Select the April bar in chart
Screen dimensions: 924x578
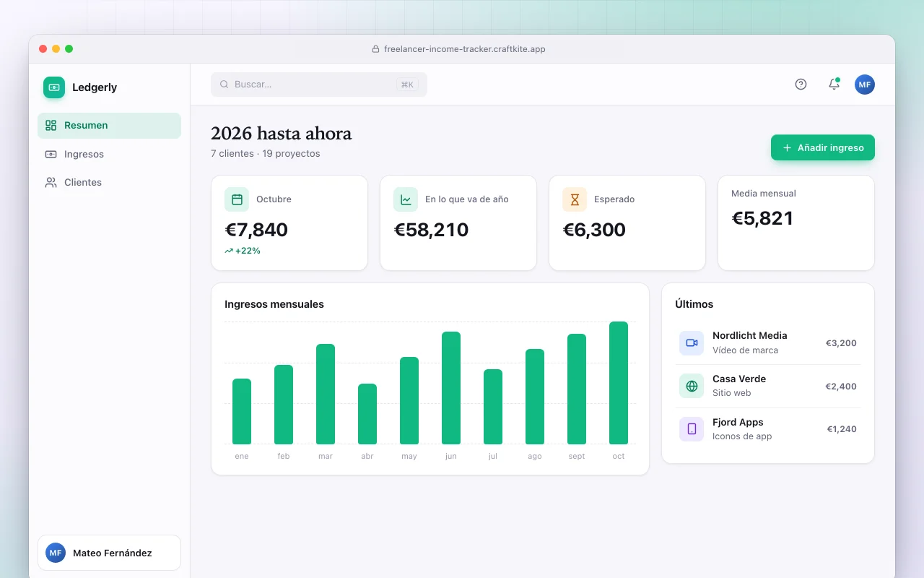coord(367,414)
